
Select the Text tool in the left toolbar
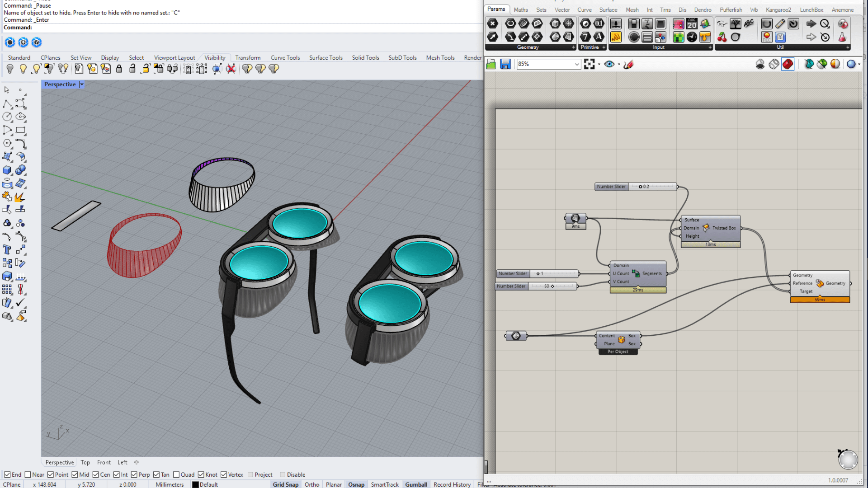coord(7,249)
